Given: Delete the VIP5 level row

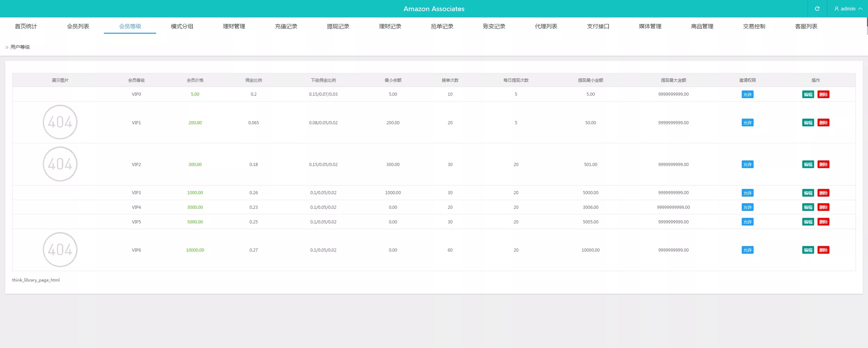Looking at the screenshot, I should click(x=823, y=222).
